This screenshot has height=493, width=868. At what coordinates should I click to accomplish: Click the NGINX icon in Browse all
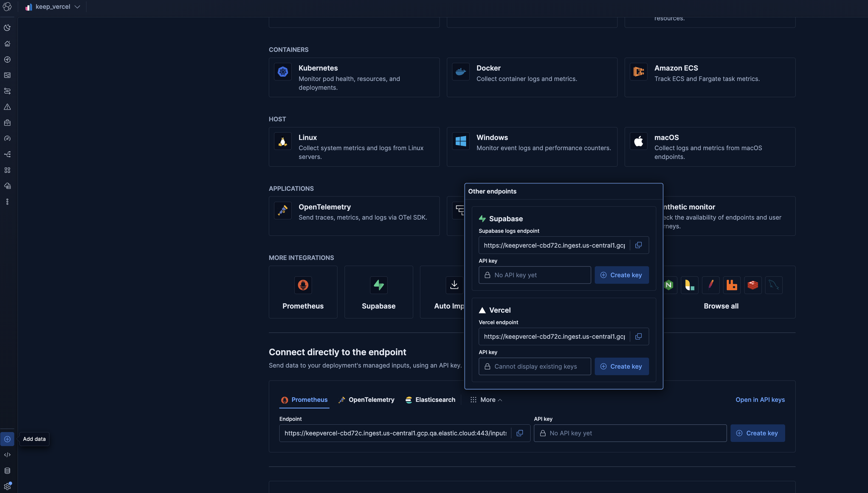669,285
